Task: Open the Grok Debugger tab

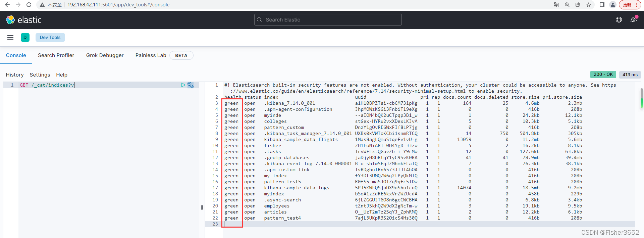Action: (x=105, y=55)
